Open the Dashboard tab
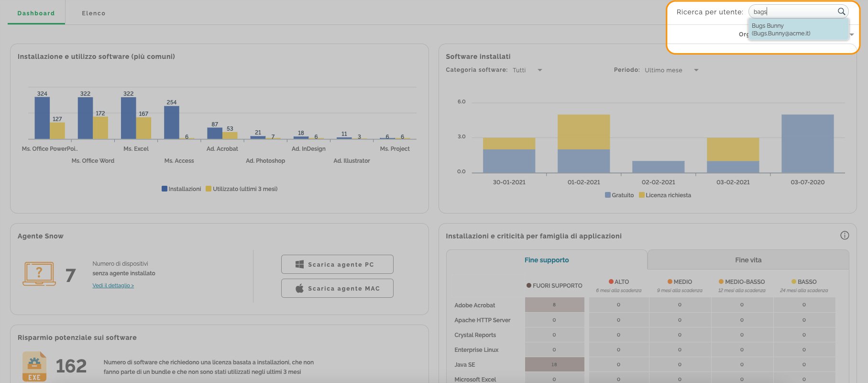 point(36,13)
